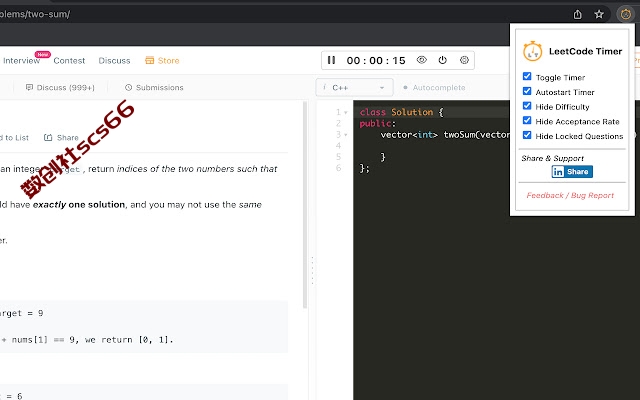Open Contest menu item
This screenshot has width=640, height=400.
(69, 61)
